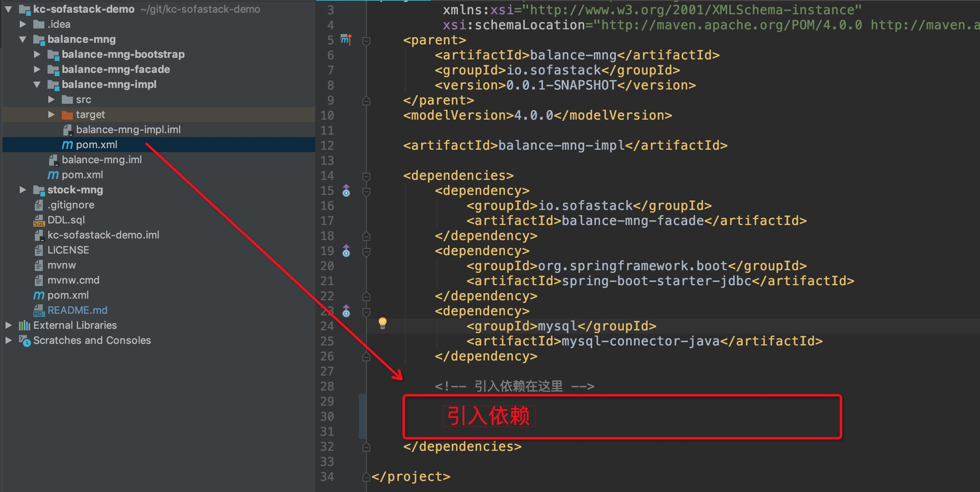Click the gray XML comment on line 28
Screen dimensions: 980x492
pos(515,386)
